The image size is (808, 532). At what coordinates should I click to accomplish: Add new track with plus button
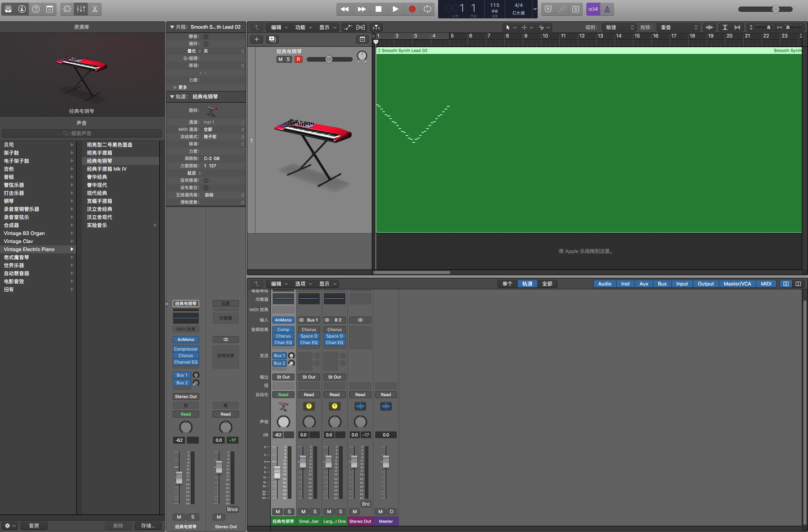(x=256, y=39)
